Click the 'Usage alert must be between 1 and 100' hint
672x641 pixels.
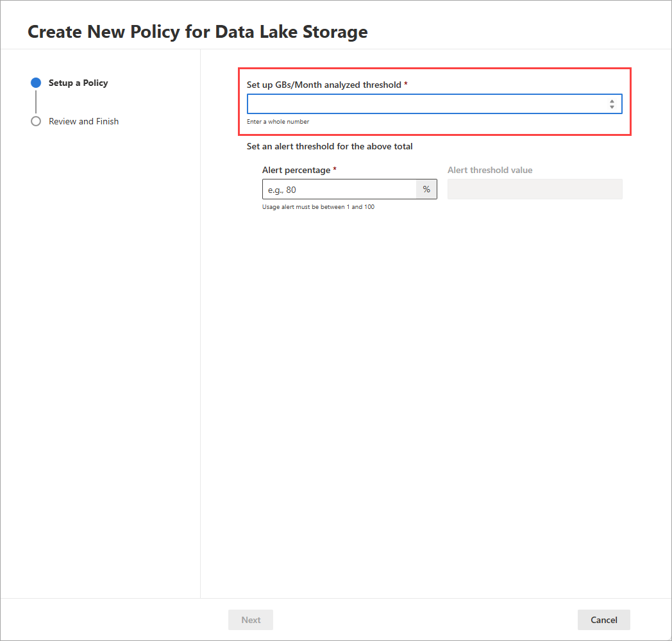coord(319,207)
